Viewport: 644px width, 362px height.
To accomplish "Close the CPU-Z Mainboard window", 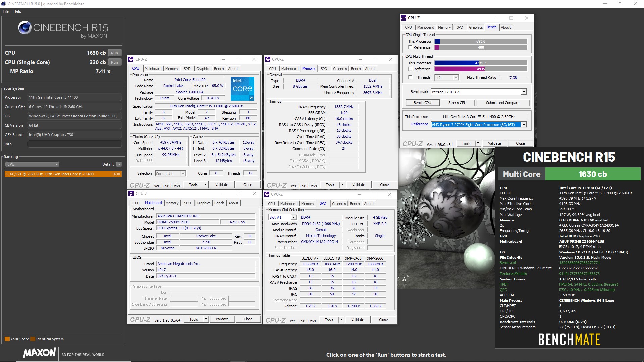I will (x=254, y=194).
